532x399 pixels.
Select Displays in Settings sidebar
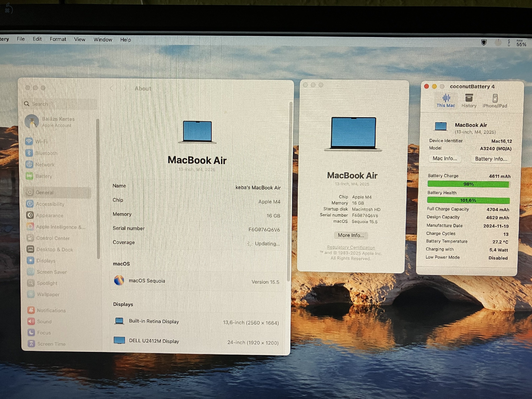click(x=58, y=261)
